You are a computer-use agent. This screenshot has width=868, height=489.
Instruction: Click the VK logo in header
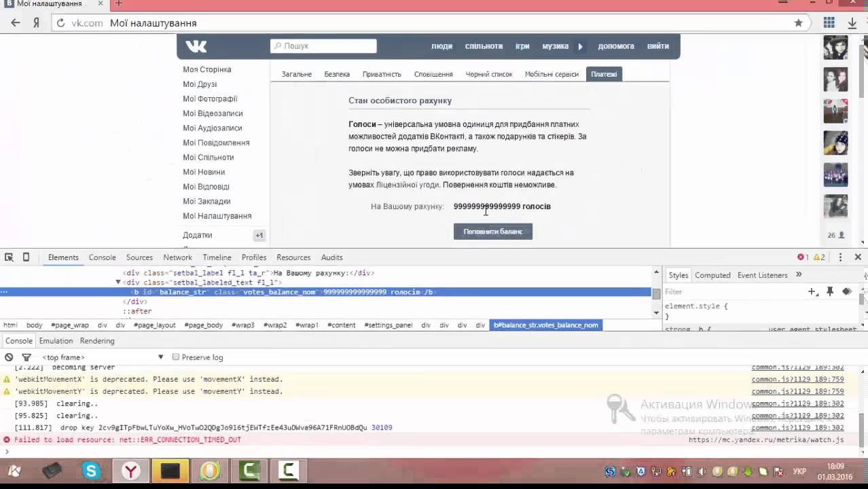tap(196, 46)
